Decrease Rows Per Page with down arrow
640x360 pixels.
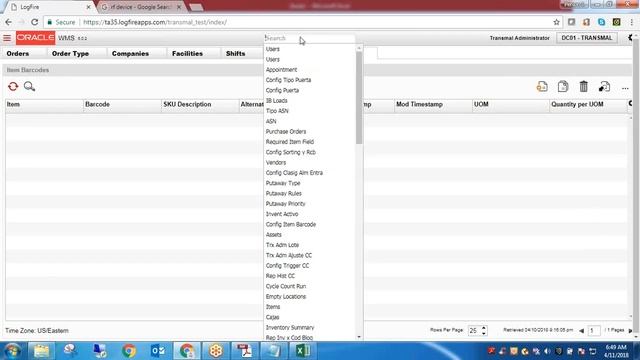[484, 333]
